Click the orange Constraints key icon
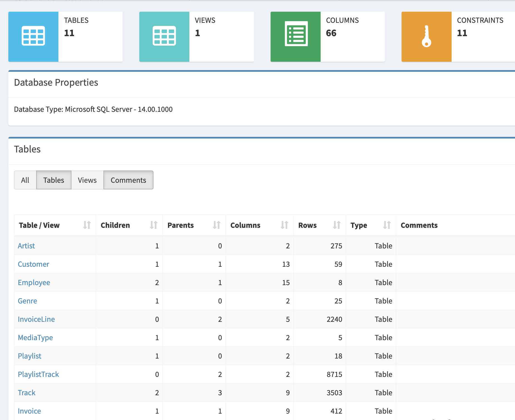 [x=426, y=36]
